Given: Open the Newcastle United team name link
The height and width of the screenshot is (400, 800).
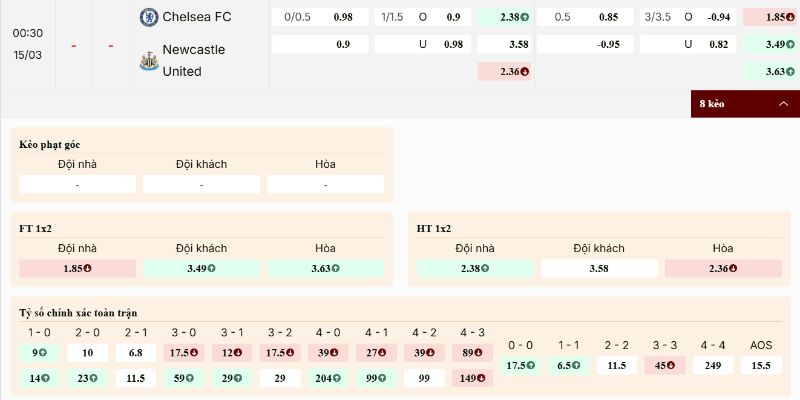Looking at the screenshot, I should pos(194,60).
